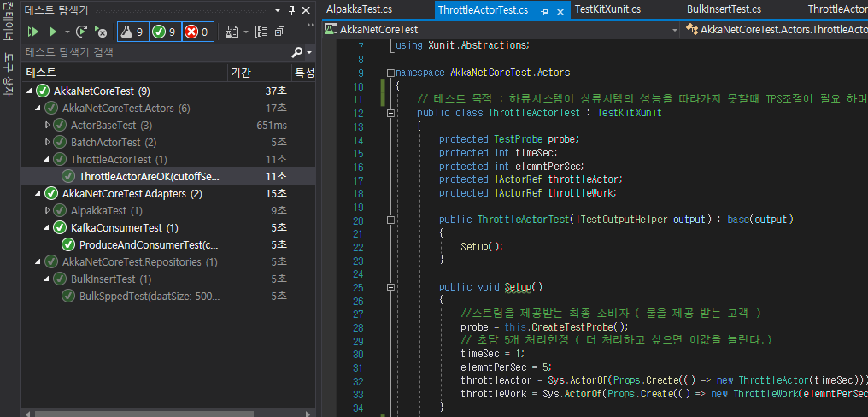Select the ThrottleActorAreOK test result
This screenshot has height=417, width=868.
coord(150,176)
